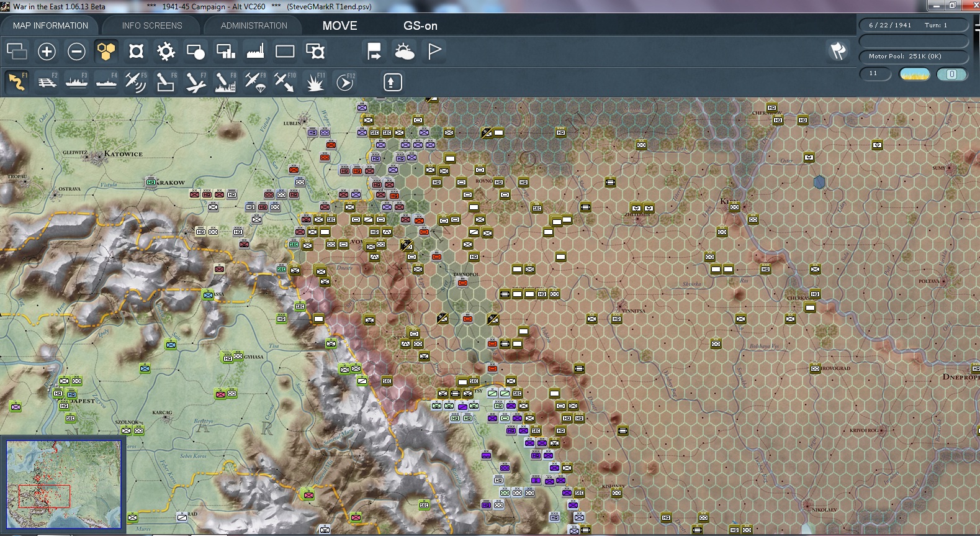This screenshot has width=980, height=536.
Task: Select the F6 bomb-unit mode
Action: click(166, 82)
